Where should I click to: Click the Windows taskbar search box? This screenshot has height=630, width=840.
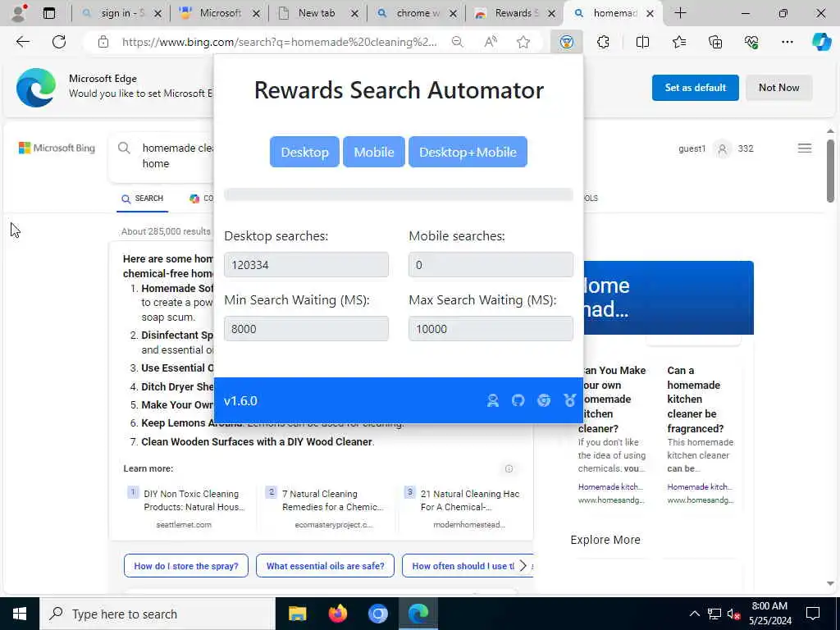coord(157,614)
